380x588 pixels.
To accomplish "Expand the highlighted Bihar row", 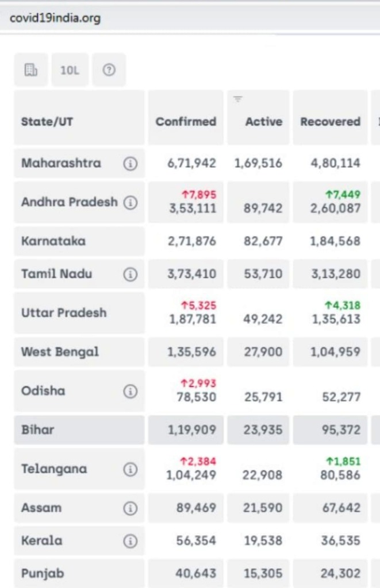I will point(38,430).
